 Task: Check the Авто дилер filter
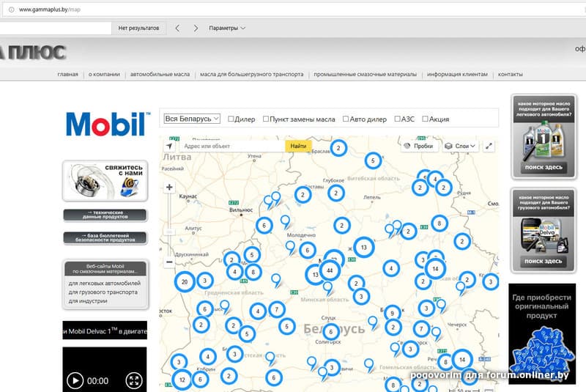[346, 119]
